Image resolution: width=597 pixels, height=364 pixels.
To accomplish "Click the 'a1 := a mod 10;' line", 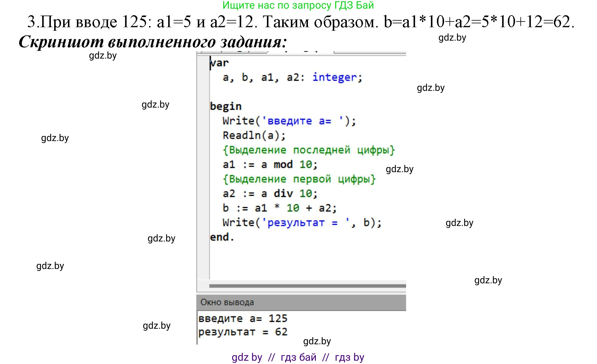I will coord(270,164).
